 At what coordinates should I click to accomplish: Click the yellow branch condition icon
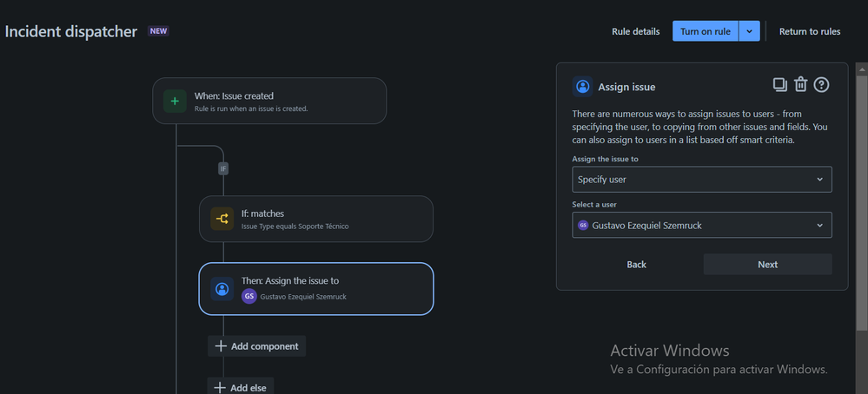coord(222,219)
